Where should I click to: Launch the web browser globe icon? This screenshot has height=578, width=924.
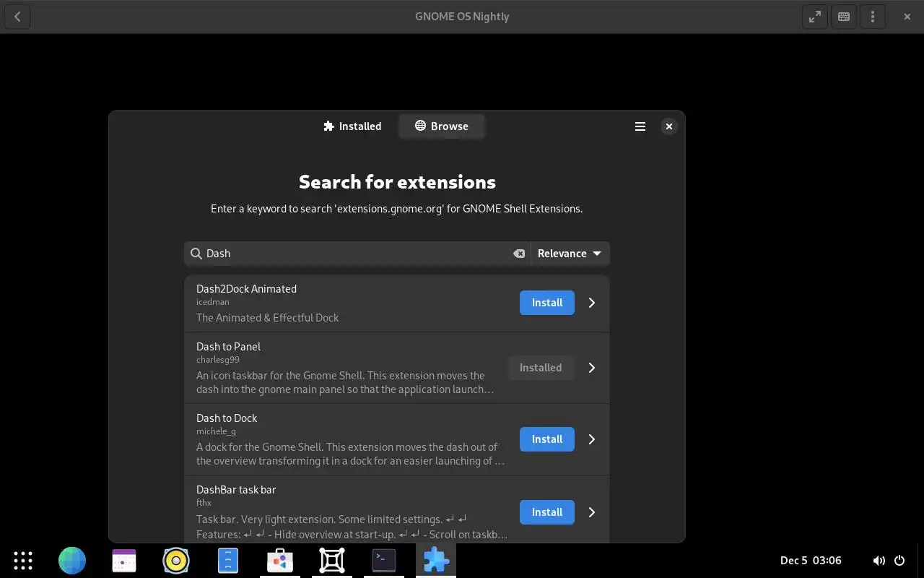tap(72, 560)
